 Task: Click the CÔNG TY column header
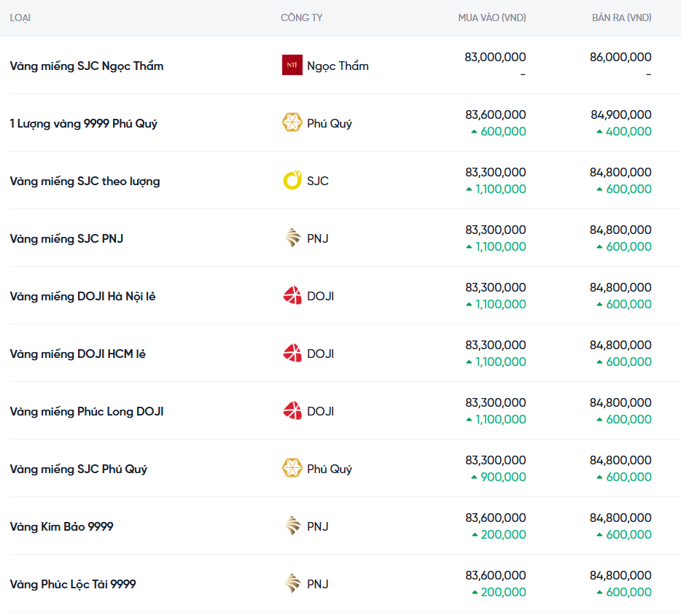click(x=302, y=17)
